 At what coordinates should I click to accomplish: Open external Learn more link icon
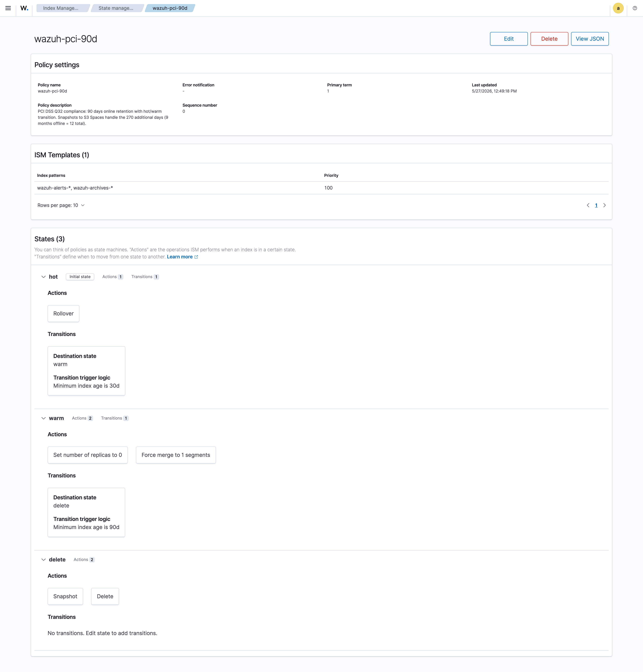tap(196, 257)
